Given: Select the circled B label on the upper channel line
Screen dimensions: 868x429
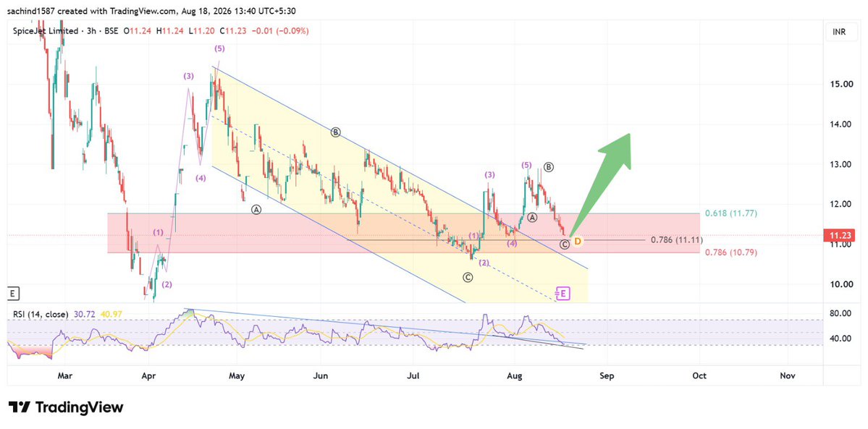Looking at the screenshot, I should (x=335, y=132).
